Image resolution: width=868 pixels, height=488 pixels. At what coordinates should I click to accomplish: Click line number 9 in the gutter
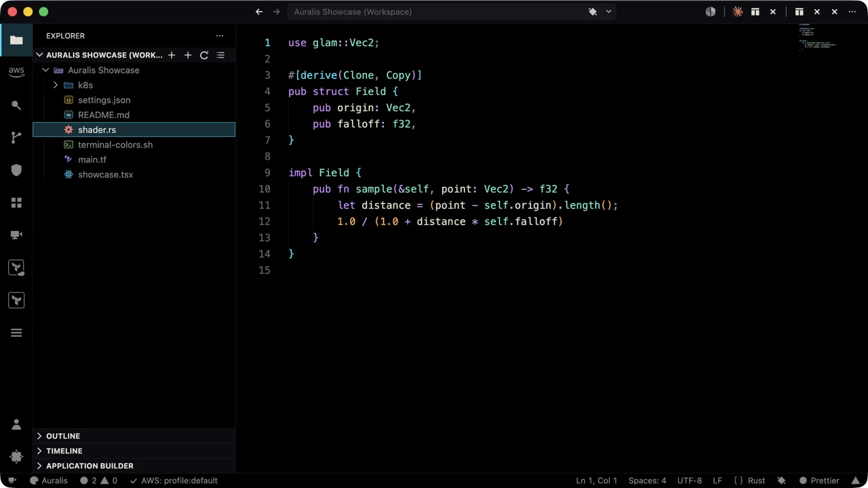[x=267, y=173]
